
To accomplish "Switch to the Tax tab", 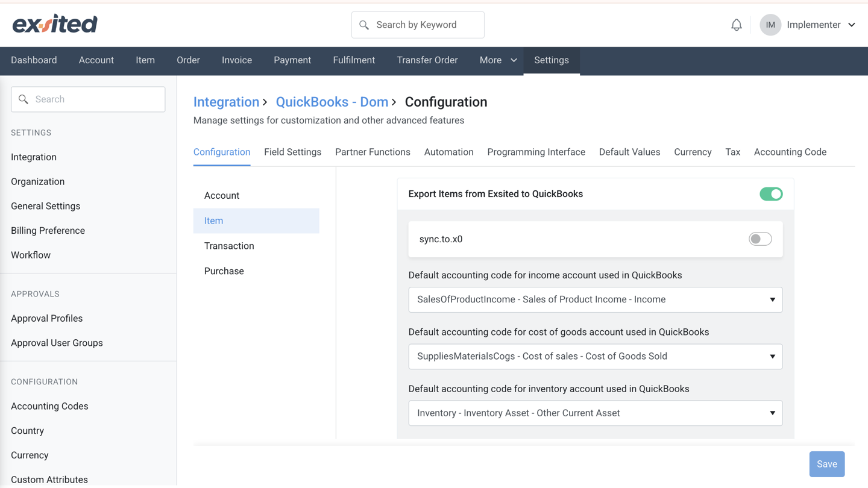I will click(733, 152).
